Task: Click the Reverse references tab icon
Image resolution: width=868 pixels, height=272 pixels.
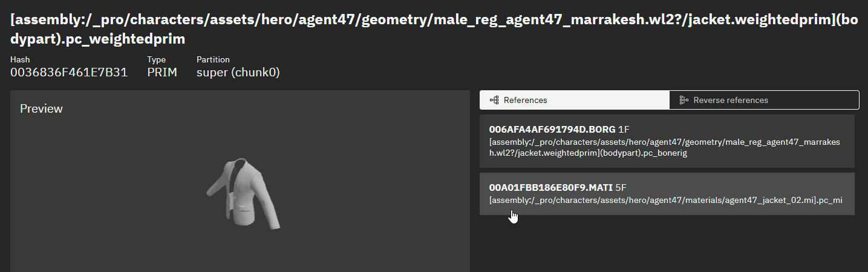Action: [x=684, y=100]
